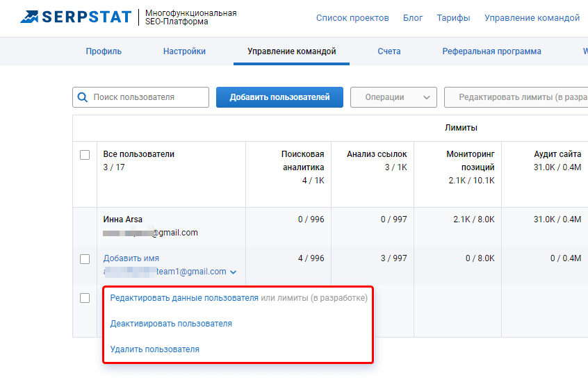Check the box beside team1@gmail.com user
This screenshot has height=389, width=588.
pyautogui.click(x=85, y=259)
